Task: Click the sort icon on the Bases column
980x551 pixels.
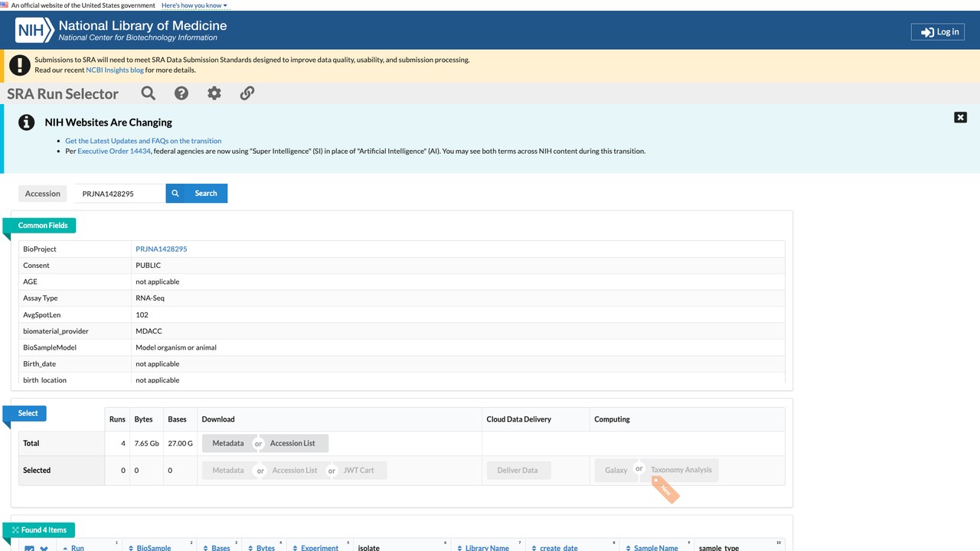Action: (x=205, y=548)
